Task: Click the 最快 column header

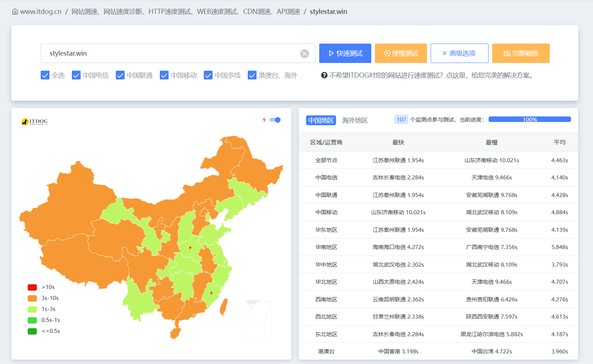Action: tap(398, 142)
